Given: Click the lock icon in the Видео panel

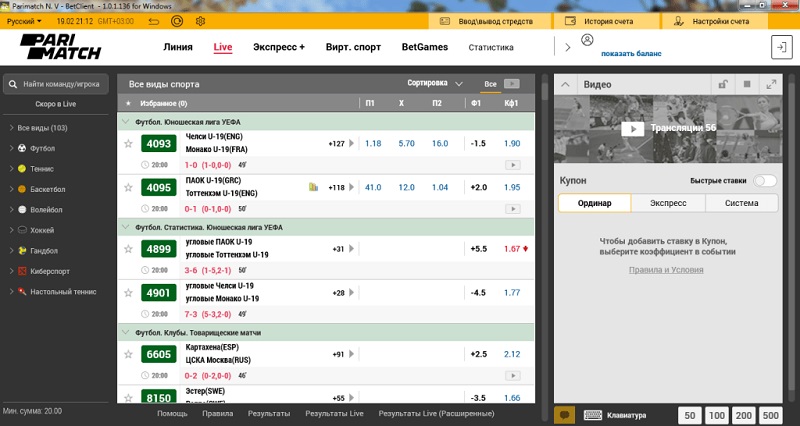Looking at the screenshot, I should [x=720, y=85].
